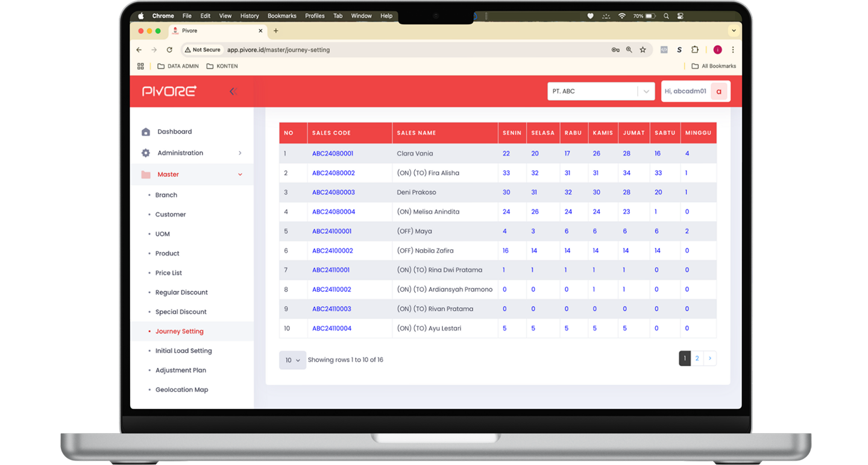Open new browser tab with plus button
The width and height of the screenshot is (868, 465).
point(276,31)
